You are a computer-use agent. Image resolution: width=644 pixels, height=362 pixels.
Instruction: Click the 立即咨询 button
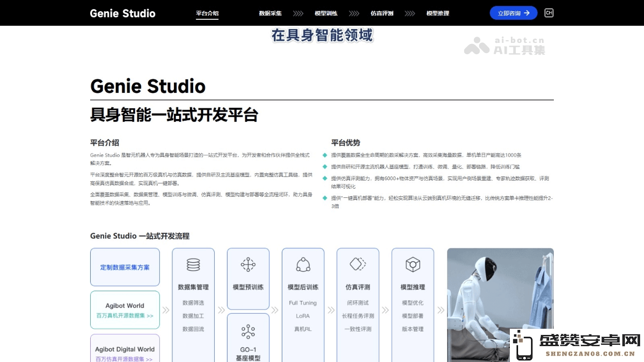click(x=514, y=13)
